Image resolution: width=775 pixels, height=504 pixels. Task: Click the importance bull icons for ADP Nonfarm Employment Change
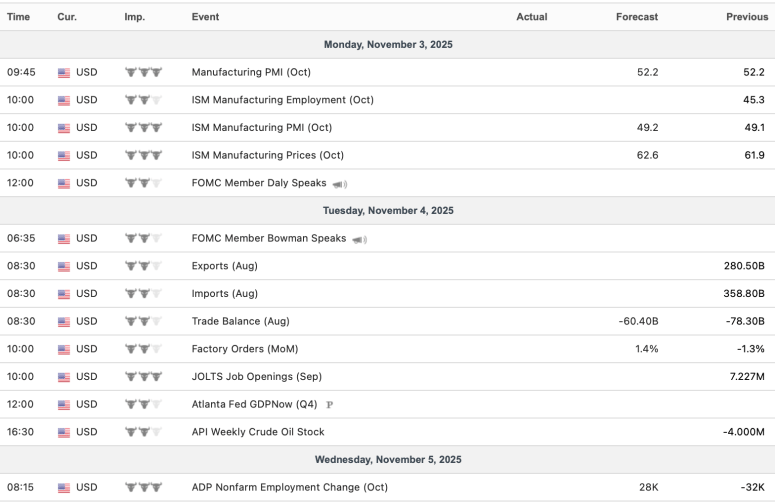[x=142, y=487]
